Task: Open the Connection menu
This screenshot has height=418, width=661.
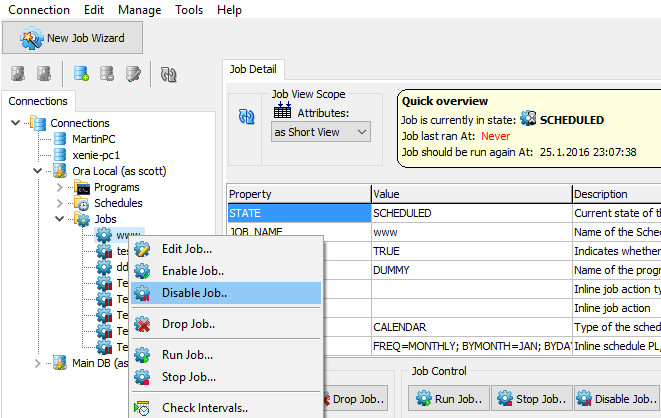Action: [x=39, y=10]
